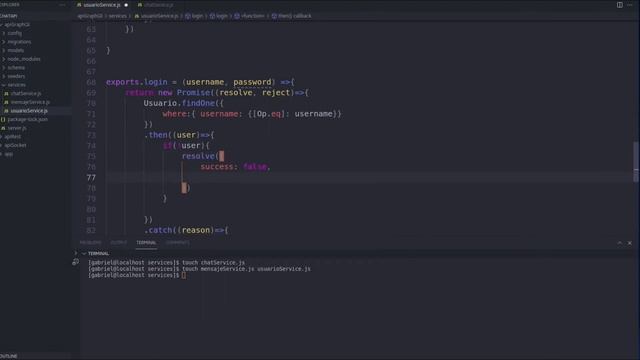
Task: Expand the seeders folder
Action: click(16, 76)
